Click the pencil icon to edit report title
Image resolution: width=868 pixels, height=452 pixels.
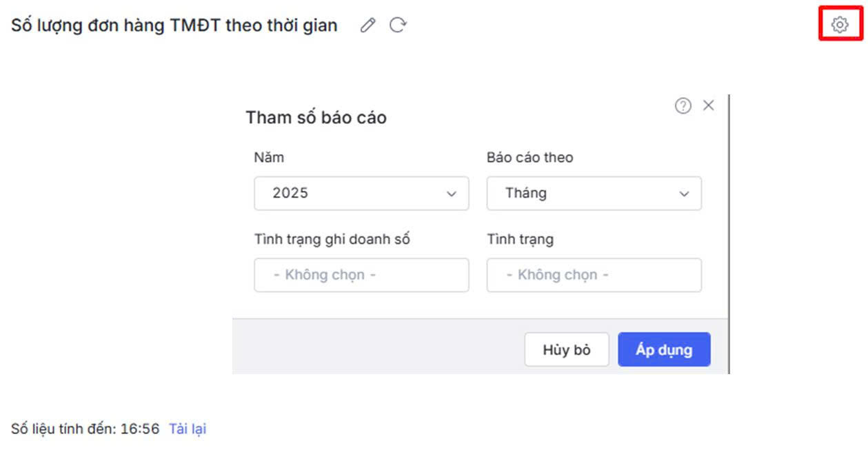pyautogui.click(x=368, y=25)
